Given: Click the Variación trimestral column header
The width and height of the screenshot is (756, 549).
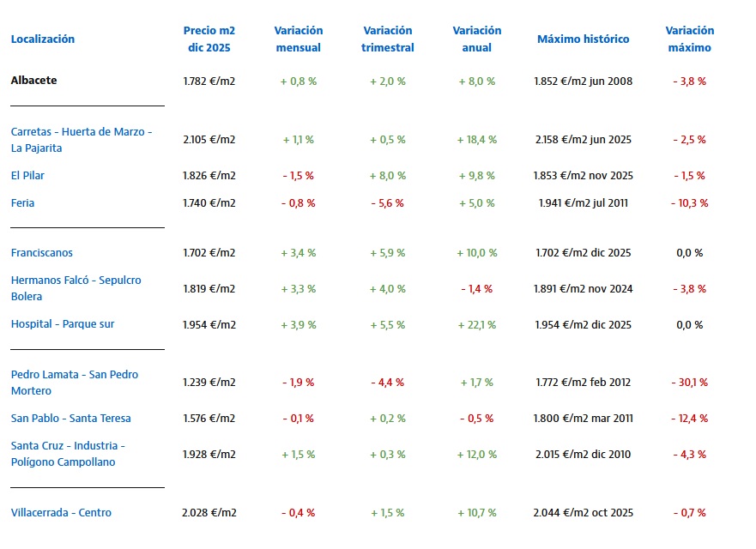Looking at the screenshot, I should coord(388,39).
